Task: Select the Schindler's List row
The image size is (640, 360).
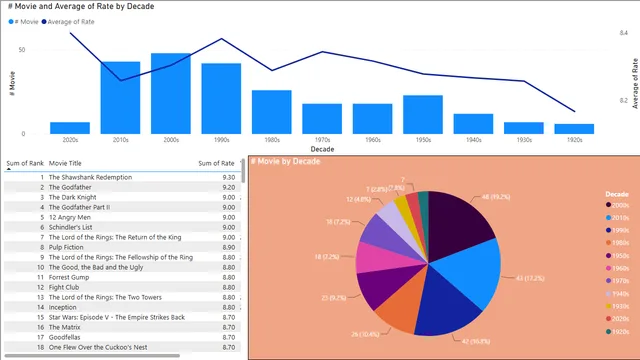Action: pos(122,227)
